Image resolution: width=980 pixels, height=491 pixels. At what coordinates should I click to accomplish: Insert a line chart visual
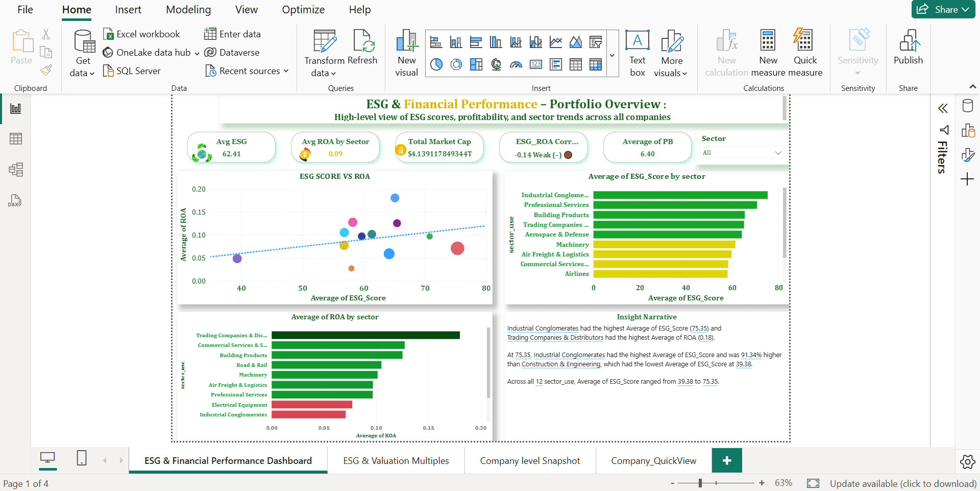(x=556, y=42)
